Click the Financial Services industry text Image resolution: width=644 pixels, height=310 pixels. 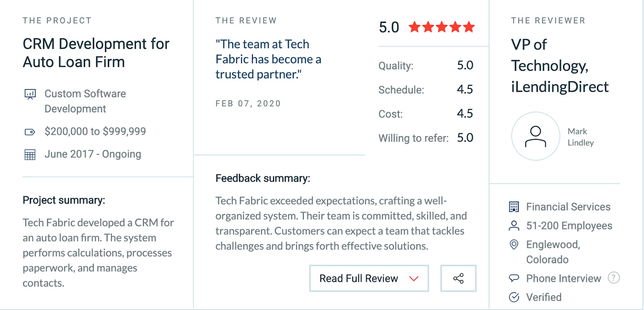(568, 207)
